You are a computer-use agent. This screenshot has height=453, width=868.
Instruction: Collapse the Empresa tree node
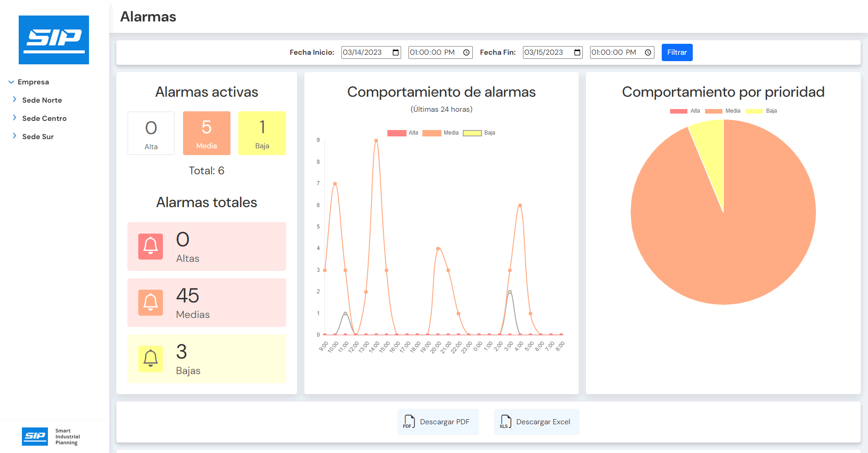[11, 82]
